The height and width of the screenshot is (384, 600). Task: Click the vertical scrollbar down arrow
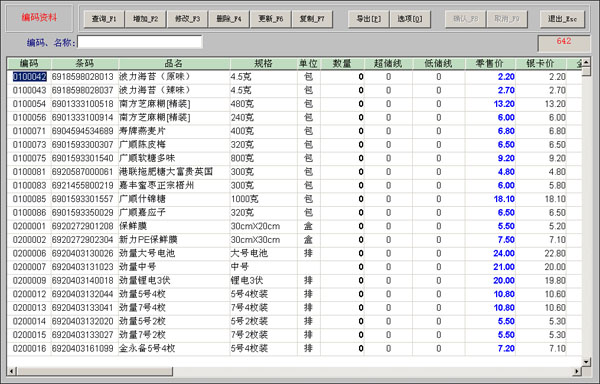[x=586, y=361]
